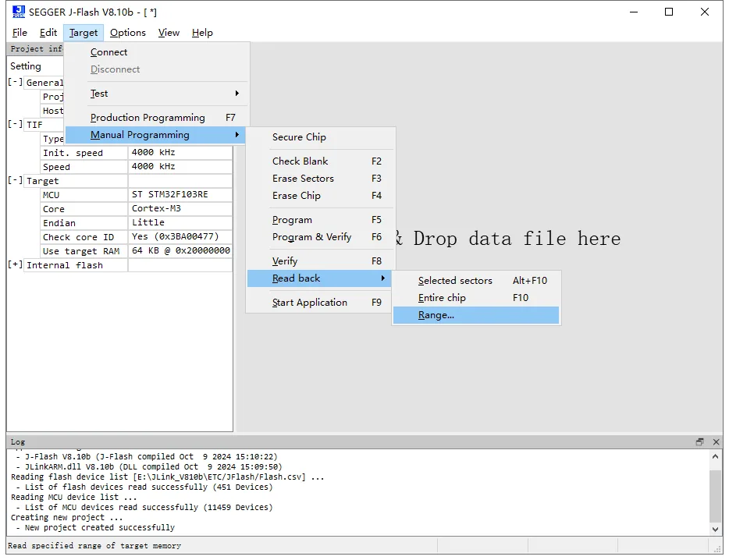This screenshot has width=729, height=560.
Task: Maximize the J-Flash window
Action: (x=669, y=12)
